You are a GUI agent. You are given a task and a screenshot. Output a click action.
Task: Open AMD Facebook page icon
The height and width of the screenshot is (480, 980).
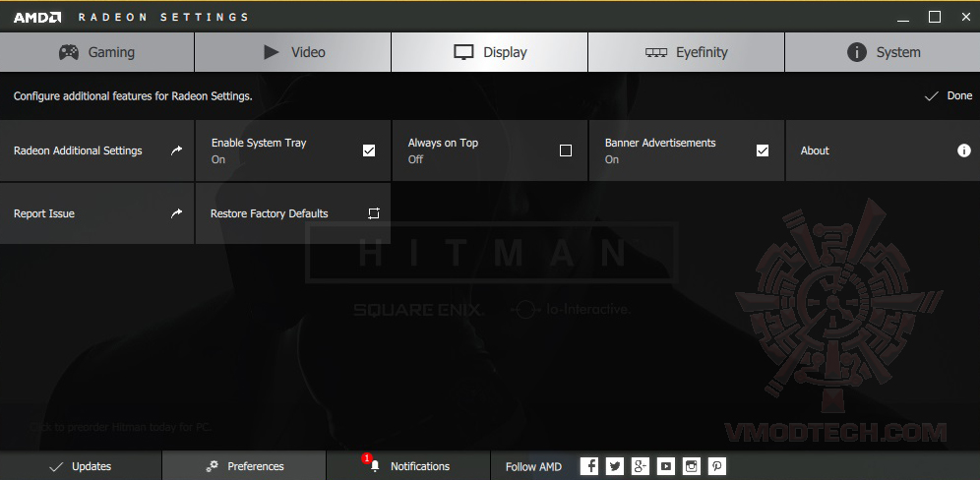[x=589, y=466]
